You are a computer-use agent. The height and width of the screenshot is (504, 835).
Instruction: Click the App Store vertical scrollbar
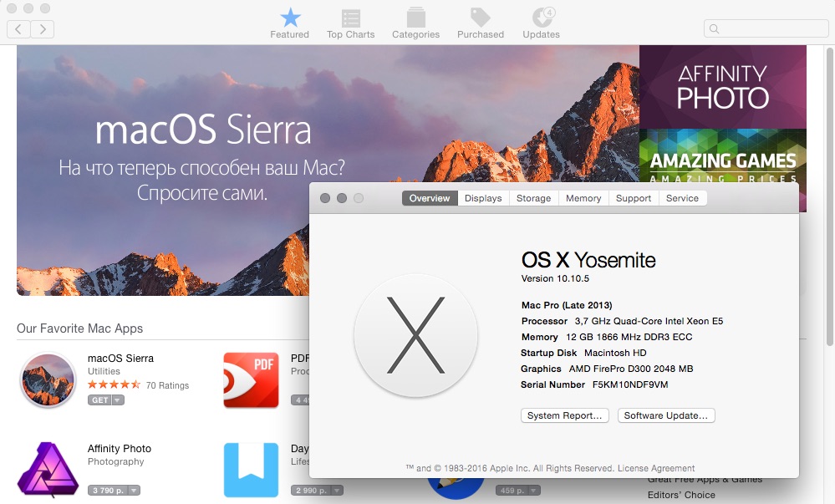point(829,197)
